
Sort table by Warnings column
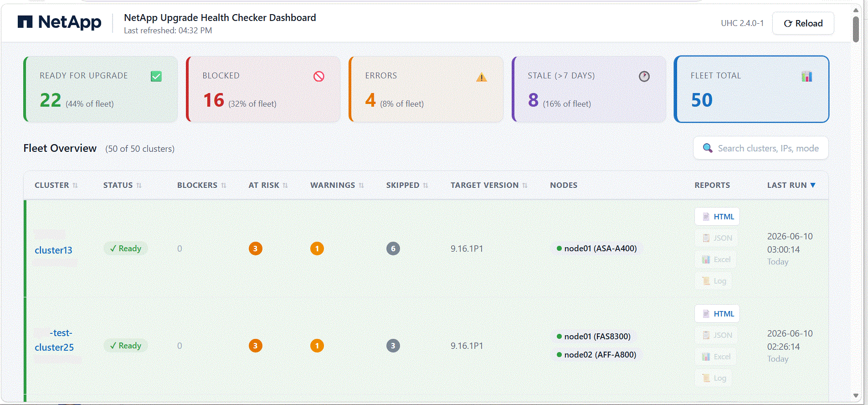(x=337, y=185)
